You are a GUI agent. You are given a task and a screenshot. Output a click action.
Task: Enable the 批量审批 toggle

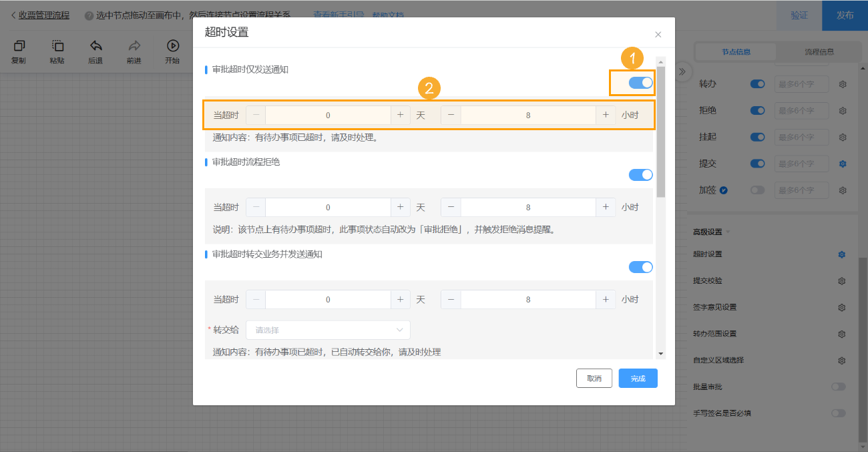[x=839, y=386]
